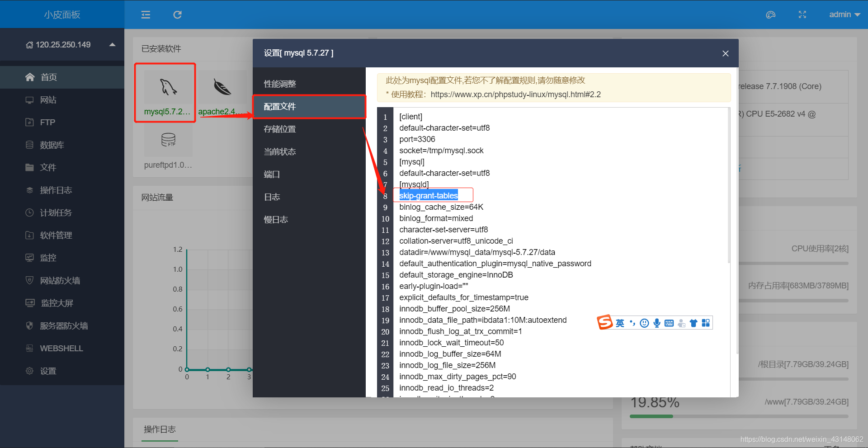Viewport: 868px width, 448px height.
Task: Open 设置 in the sidebar
Action: pos(62,371)
